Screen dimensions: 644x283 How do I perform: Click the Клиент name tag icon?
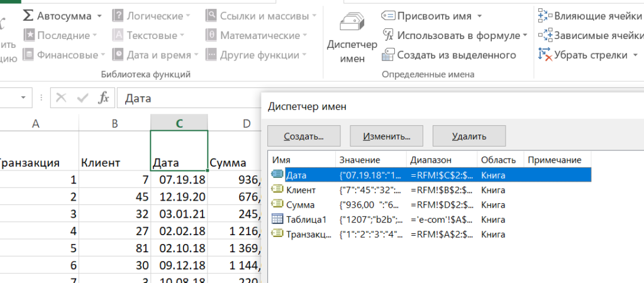[277, 189]
